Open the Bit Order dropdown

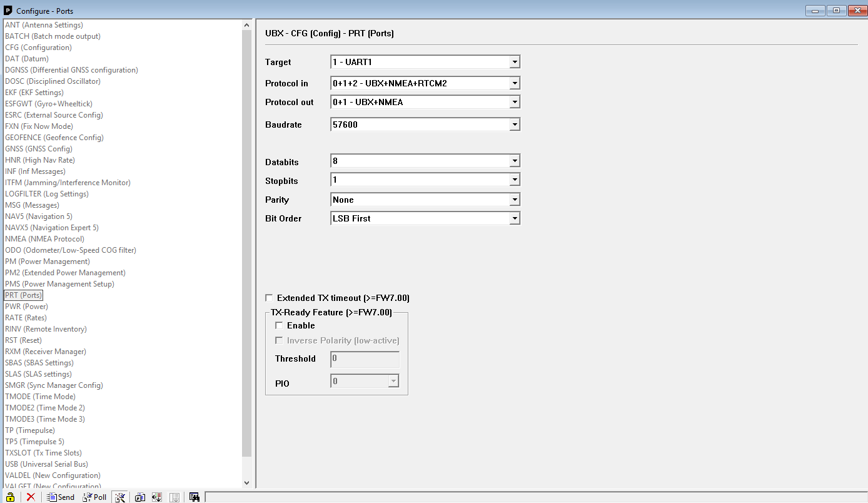[x=514, y=218]
